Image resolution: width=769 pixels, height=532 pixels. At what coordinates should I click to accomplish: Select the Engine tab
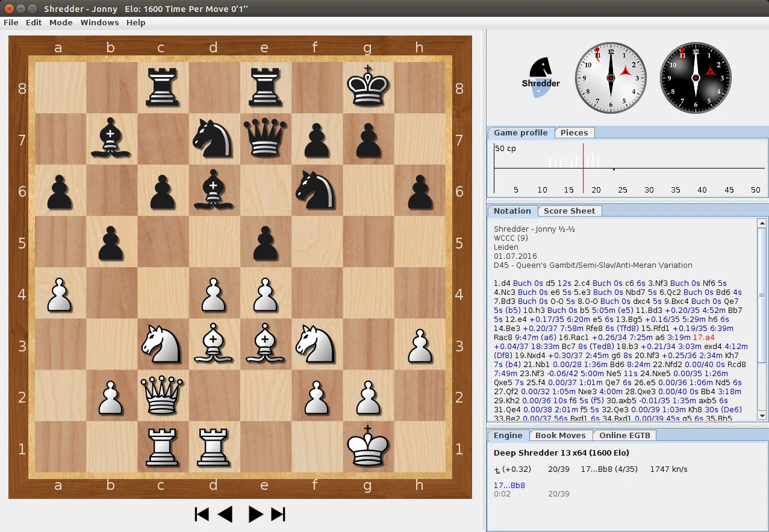508,435
